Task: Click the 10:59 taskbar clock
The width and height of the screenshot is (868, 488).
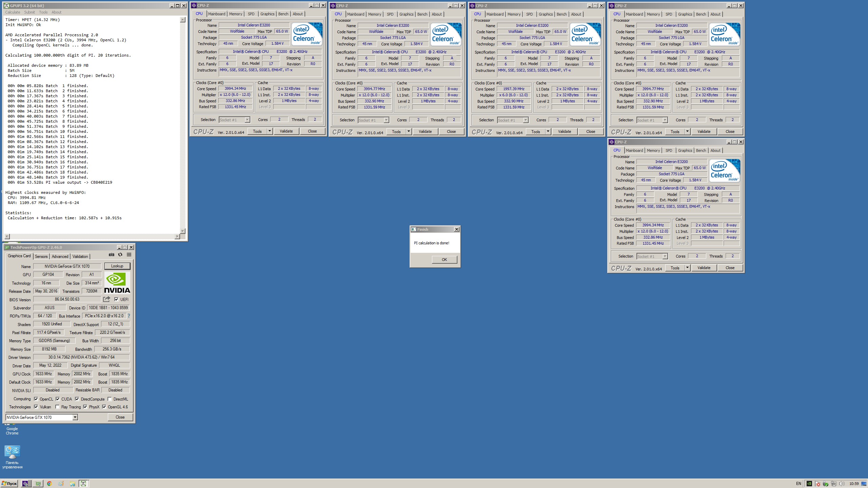Action: click(x=854, y=484)
